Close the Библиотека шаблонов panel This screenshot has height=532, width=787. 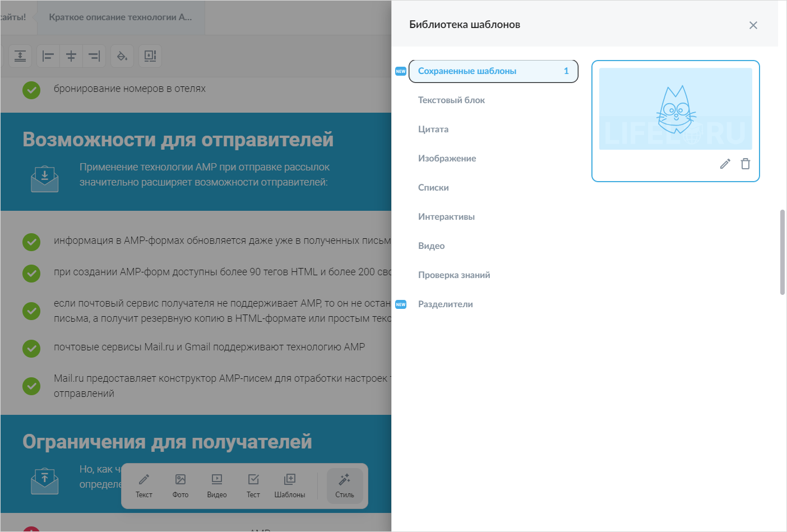pyautogui.click(x=753, y=25)
